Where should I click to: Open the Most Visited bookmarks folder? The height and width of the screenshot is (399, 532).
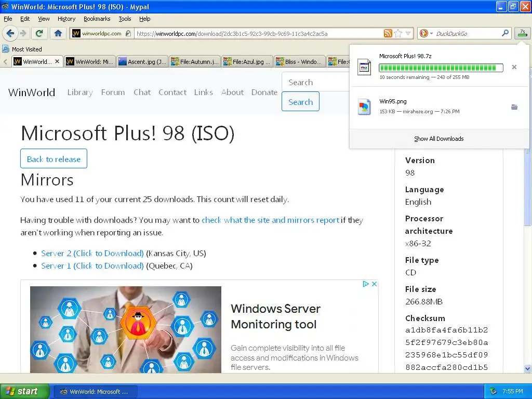click(x=22, y=49)
